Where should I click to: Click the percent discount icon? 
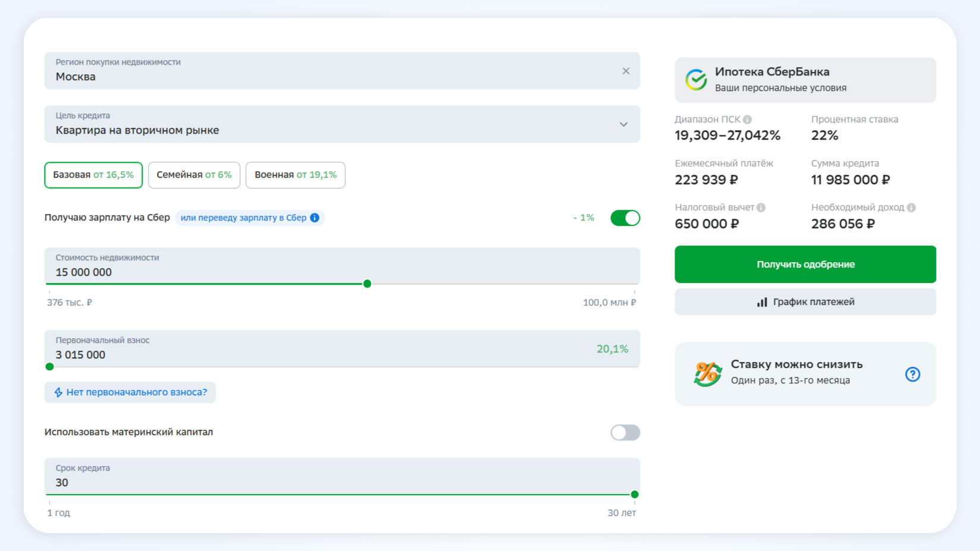pos(707,374)
